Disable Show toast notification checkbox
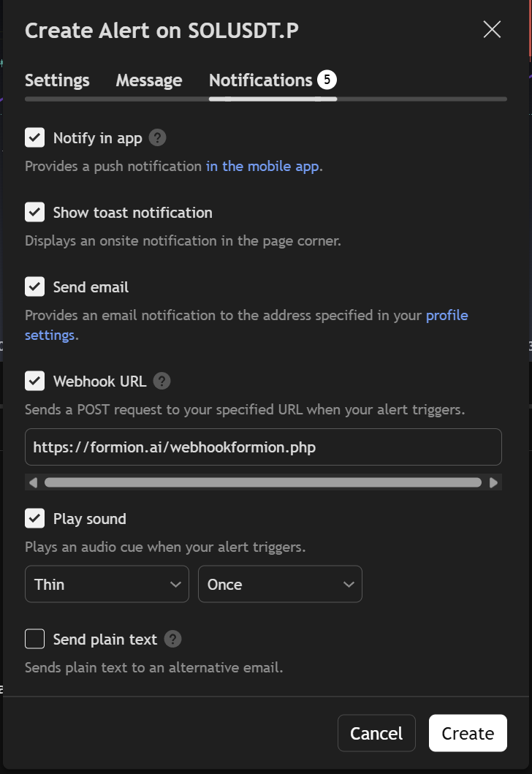The width and height of the screenshot is (532, 774). point(35,213)
